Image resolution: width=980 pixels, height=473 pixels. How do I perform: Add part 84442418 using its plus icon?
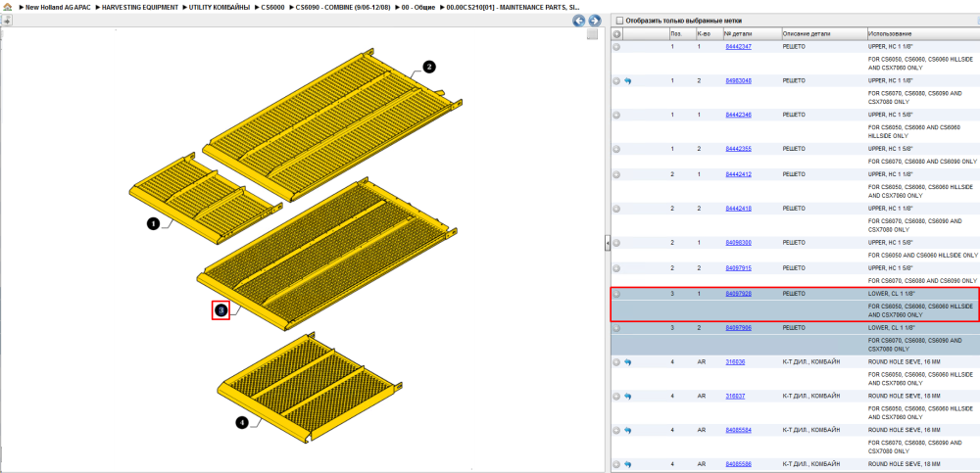click(616, 208)
